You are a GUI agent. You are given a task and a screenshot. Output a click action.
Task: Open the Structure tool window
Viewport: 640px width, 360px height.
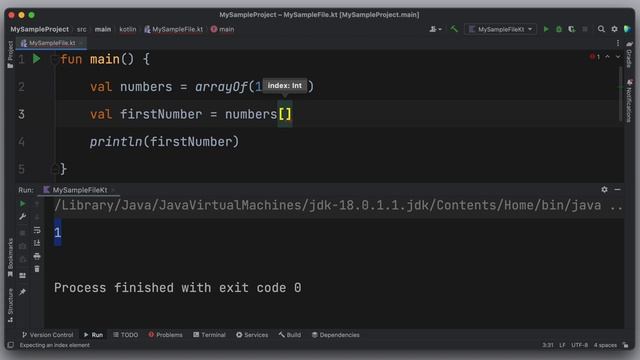[10, 305]
